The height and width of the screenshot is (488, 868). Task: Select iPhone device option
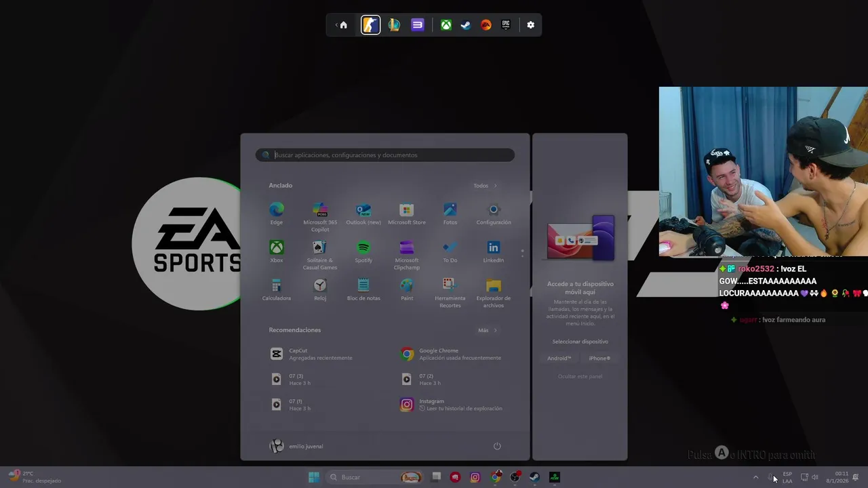[x=599, y=358]
